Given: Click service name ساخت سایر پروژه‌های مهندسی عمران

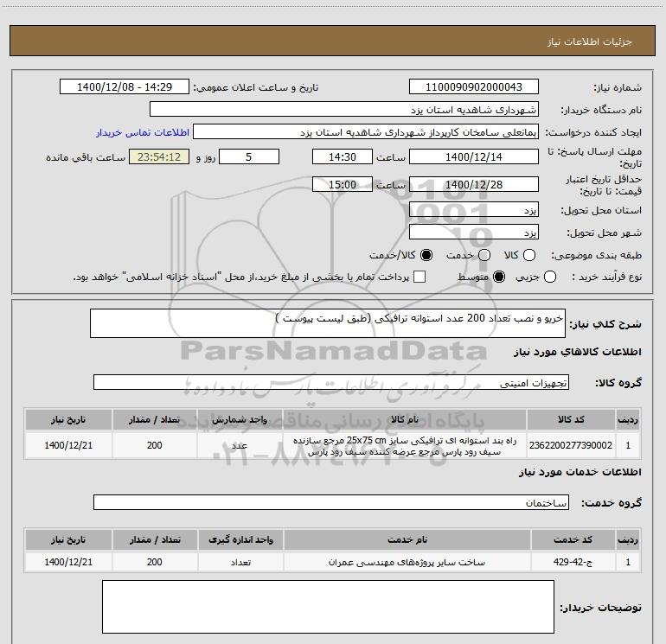Looking at the screenshot, I should pos(407,562).
